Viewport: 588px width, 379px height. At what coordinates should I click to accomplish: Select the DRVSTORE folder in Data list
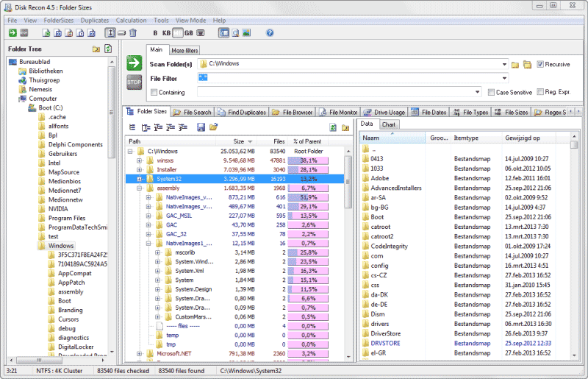[385, 344]
